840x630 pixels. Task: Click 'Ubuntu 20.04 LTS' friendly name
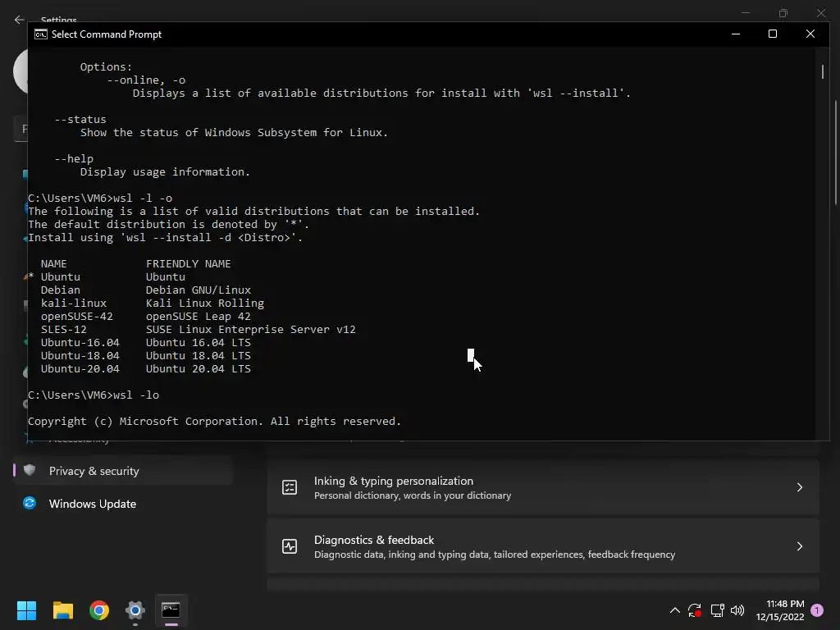coord(199,368)
